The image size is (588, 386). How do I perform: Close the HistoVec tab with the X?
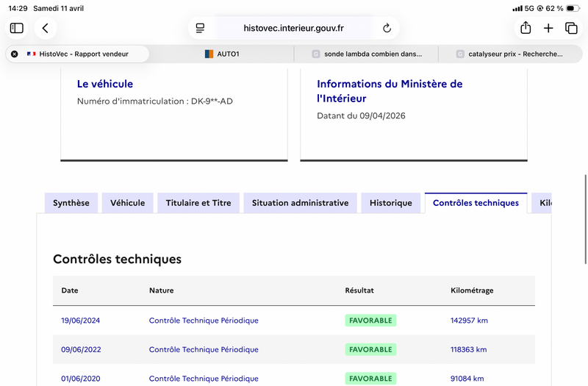click(14, 54)
